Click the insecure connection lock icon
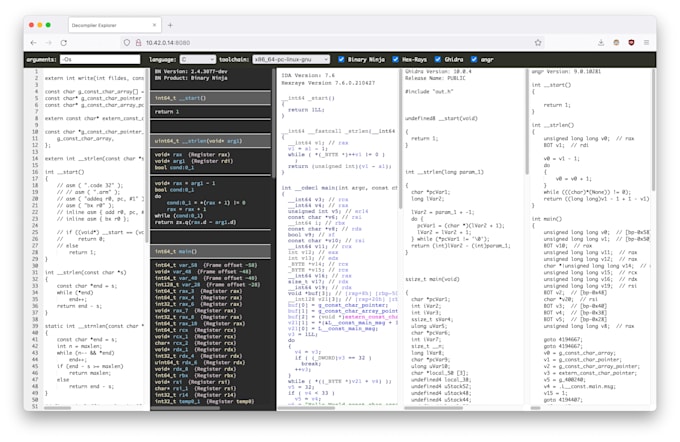The width and height of the screenshot is (680, 442). pos(138,43)
